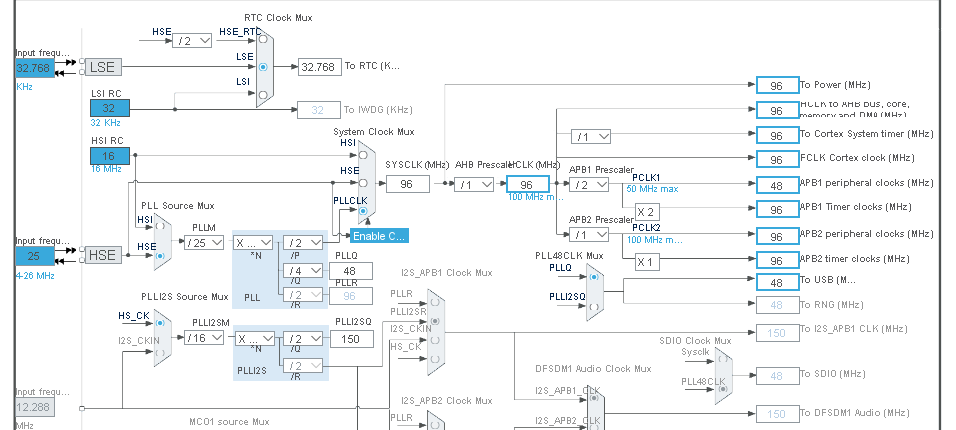Select HSI in the System Clock Mux
The height and width of the screenshot is (430, 956).
[x=363, y=155]
